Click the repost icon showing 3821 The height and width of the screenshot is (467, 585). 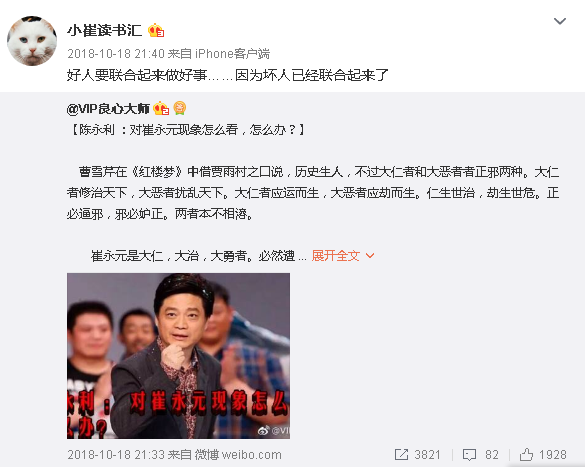401,454
